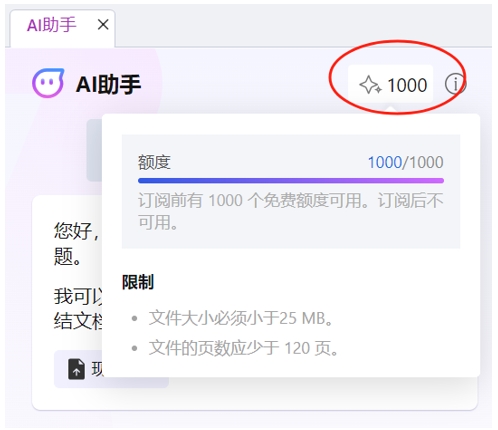Click the upload document icon
498x430 pixels.
[76, 369]
